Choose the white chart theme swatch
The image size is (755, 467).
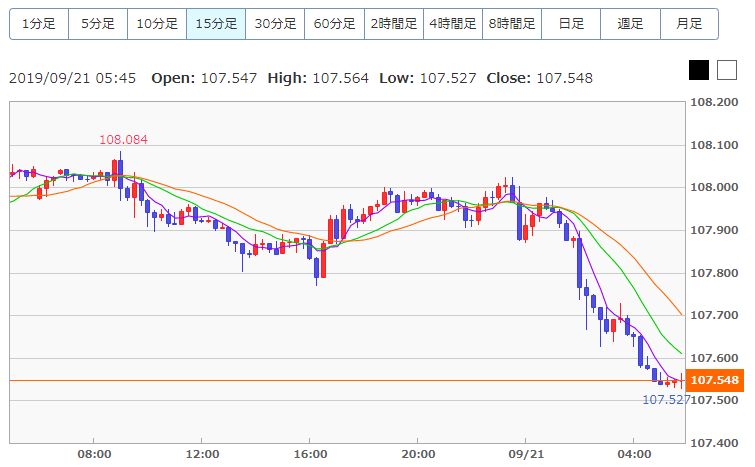pyautogui.click(x=726, y=70)
